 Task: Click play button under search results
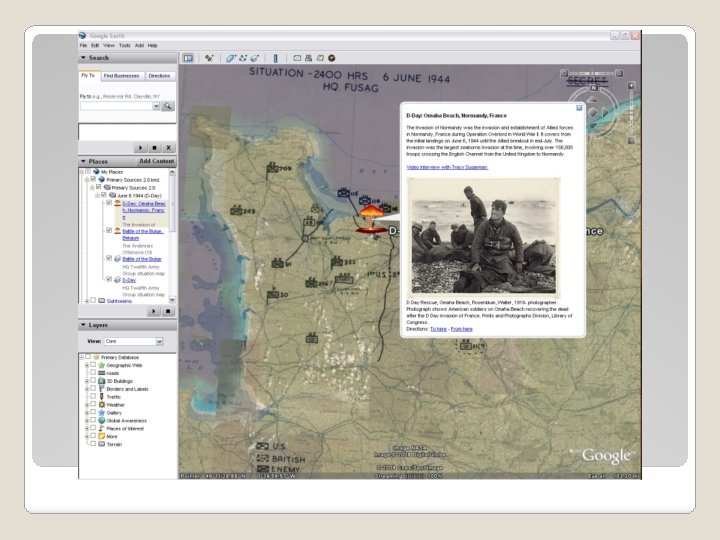click(141, 148)
